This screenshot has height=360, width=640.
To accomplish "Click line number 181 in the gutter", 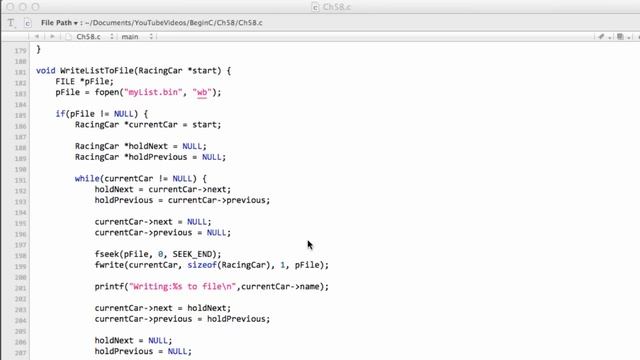I will [x=20, y=72].
